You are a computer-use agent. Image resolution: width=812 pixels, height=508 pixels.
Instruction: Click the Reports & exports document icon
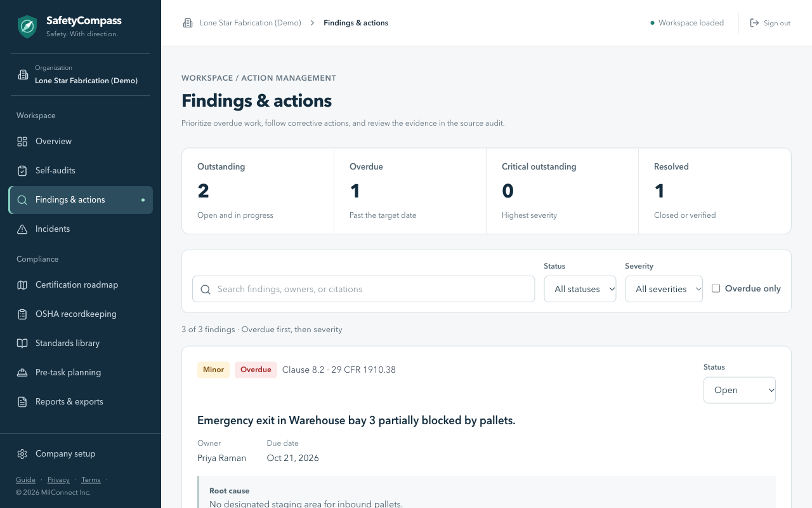coord(22,402)
